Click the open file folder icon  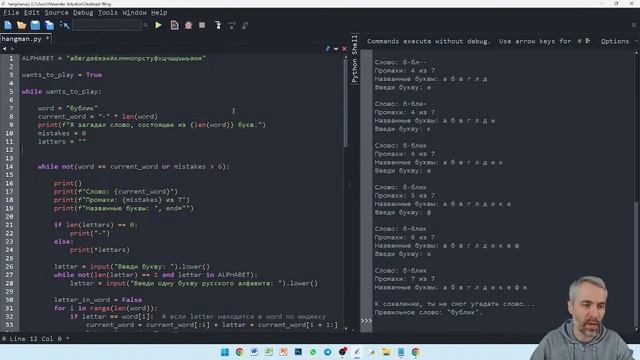click(x=22, y=25)
